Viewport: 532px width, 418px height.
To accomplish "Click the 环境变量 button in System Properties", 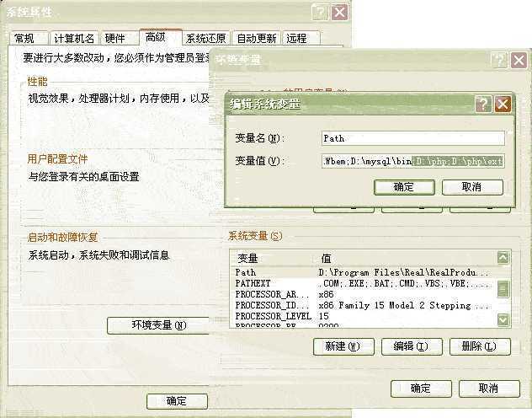I will pyautogui.click(x=159, y=325).
